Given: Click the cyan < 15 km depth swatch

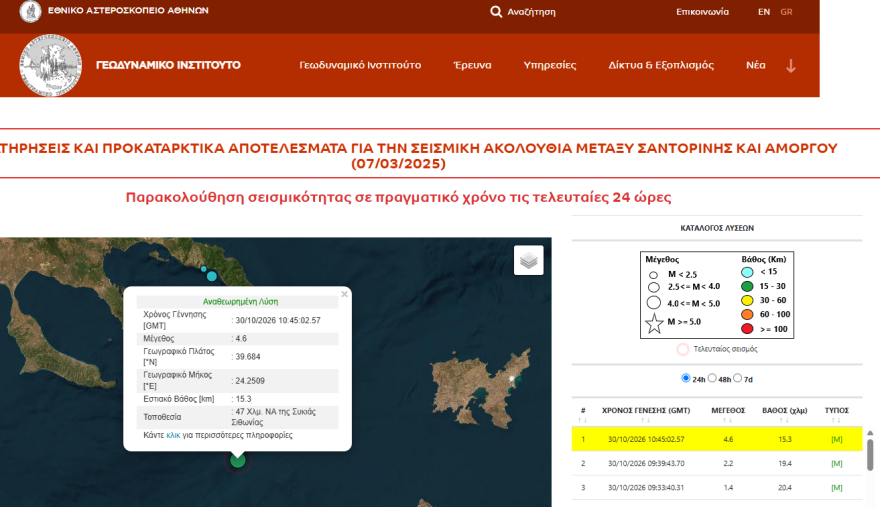Looking at the screenshot, I should click(747, 272).
